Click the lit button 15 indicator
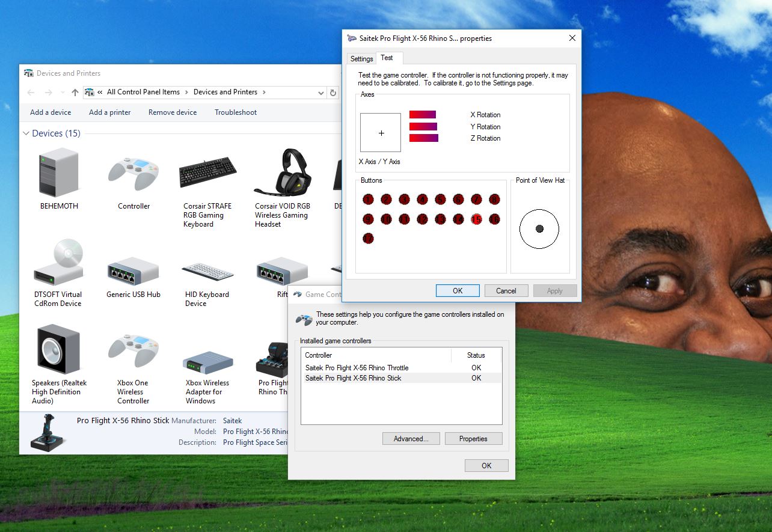 476,219
